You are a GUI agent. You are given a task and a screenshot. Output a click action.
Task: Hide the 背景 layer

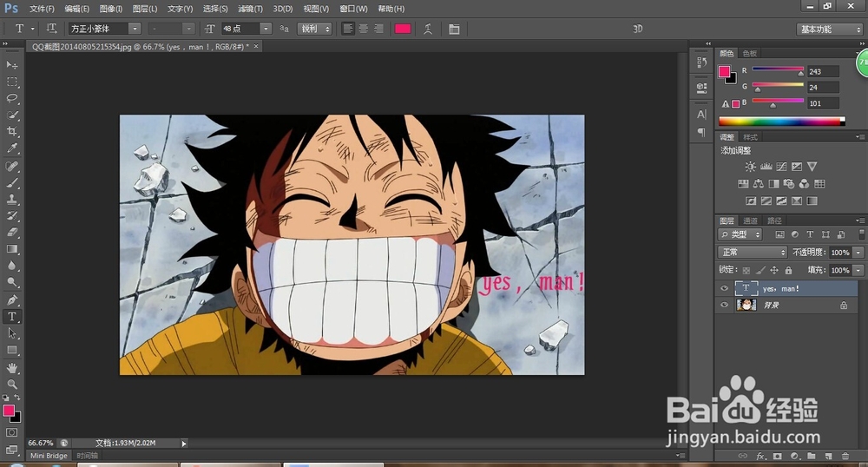pyautogui.click(x=724, y=305)
